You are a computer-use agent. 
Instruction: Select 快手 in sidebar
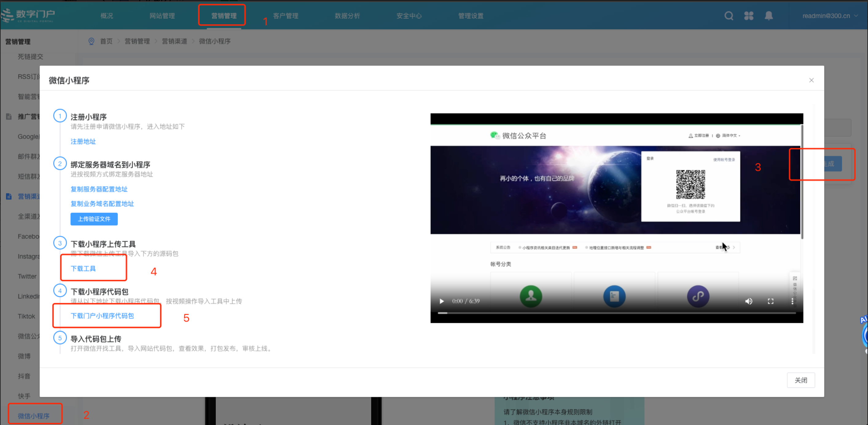[24, 396]
